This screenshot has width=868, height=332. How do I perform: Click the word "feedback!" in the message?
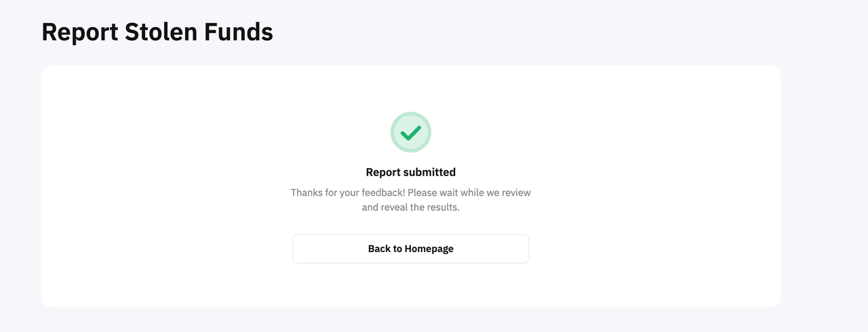382,192
